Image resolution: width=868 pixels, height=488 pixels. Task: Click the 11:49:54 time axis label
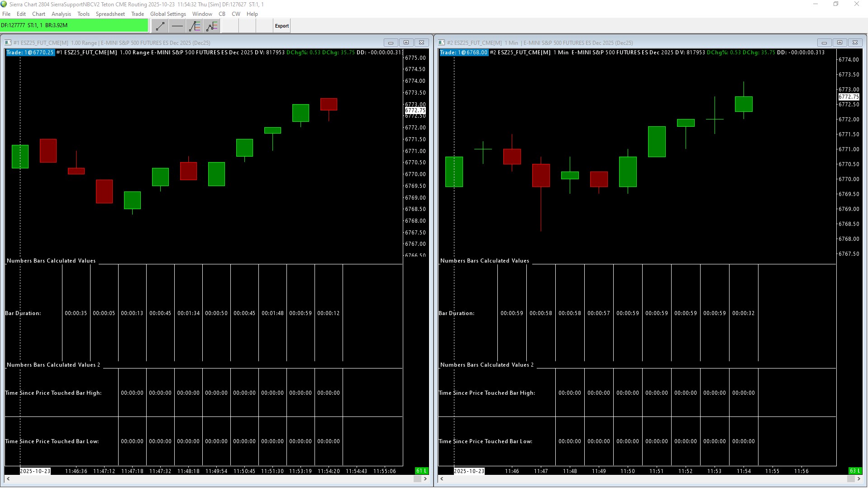click(216, 471)
